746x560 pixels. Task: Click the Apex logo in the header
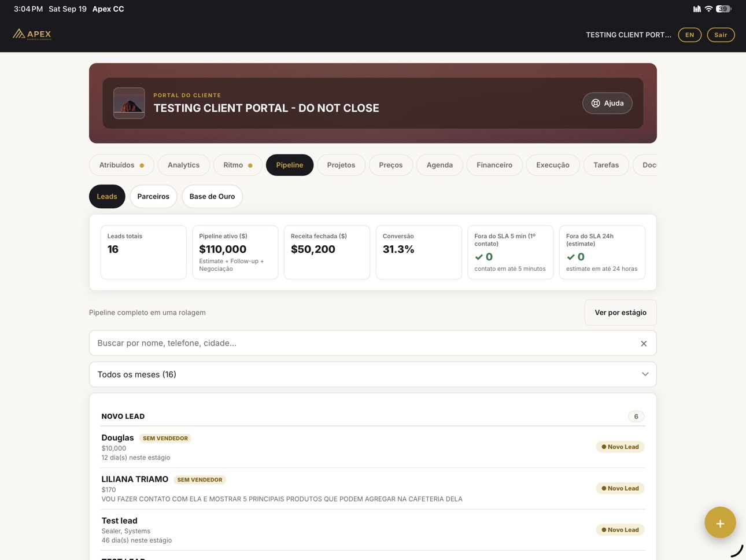tap(32, 34)
